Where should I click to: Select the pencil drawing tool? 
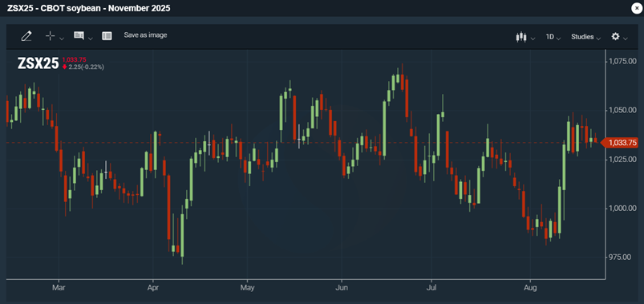tap(26, 36)
